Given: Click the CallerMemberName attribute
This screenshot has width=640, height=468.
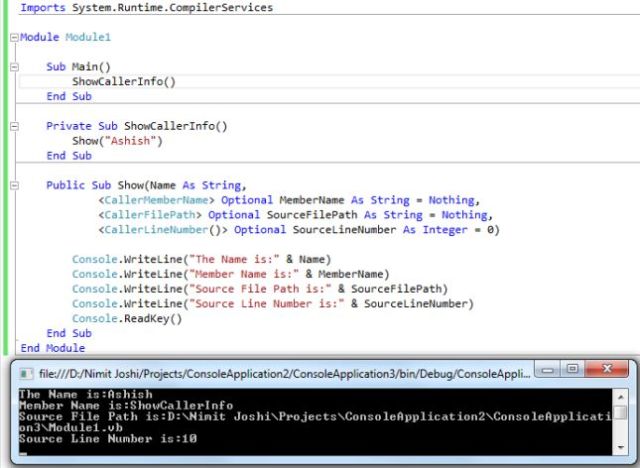Looking at the screenshot, I should coord(156,200).
